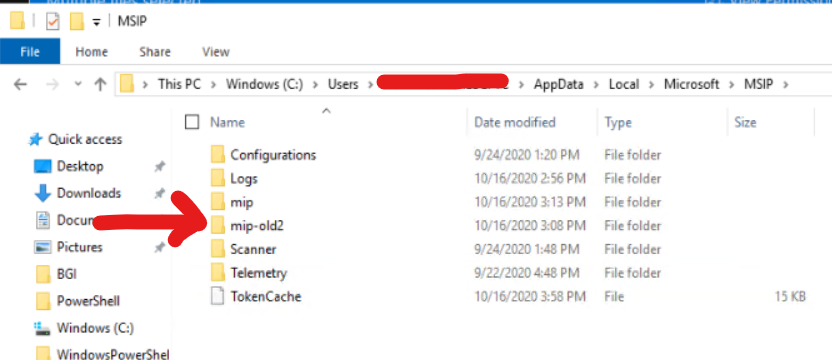
Task: Sort by the Size column header
Action: 745,123
